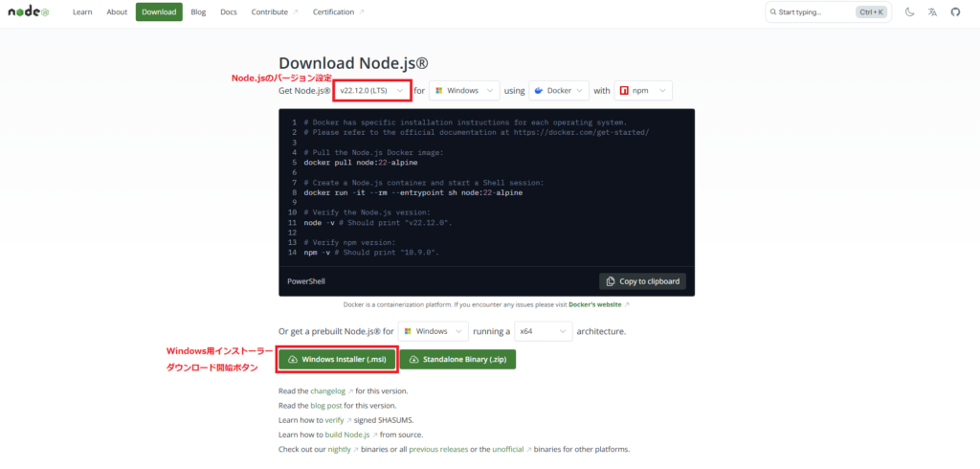Screen dimensions: 980x469
Task: Open the npm package manager dropdown
Action: coord(643,91)
